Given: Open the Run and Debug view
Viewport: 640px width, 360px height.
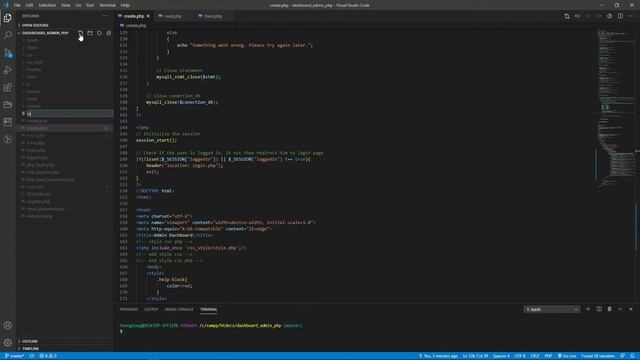Looking at the screenshot, I should click(8, 70).
